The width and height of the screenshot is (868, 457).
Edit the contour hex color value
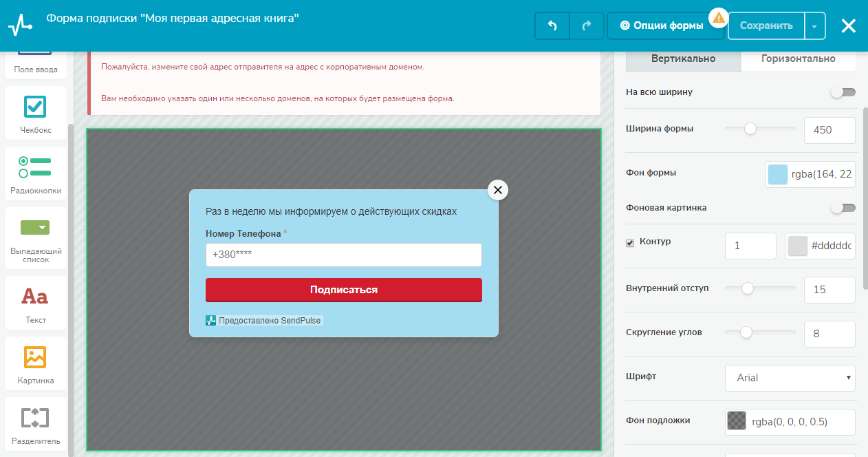point(832,246)
